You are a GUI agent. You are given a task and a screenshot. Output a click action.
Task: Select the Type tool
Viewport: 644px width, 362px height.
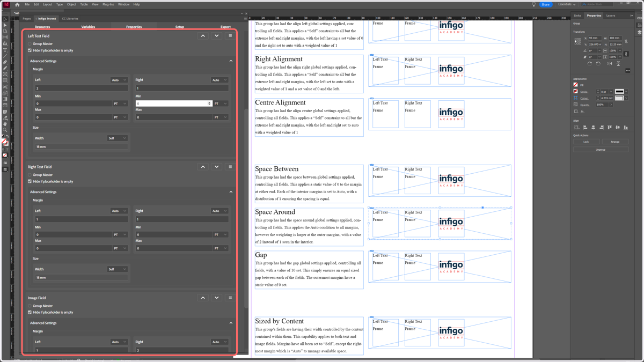coord(5,50)
